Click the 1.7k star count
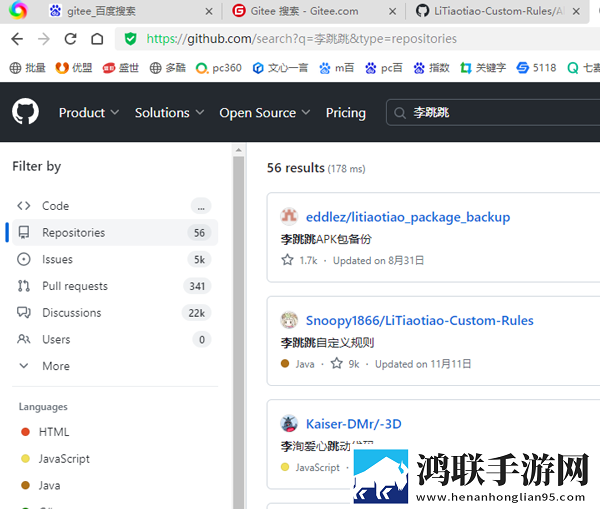 click(308, 261)
